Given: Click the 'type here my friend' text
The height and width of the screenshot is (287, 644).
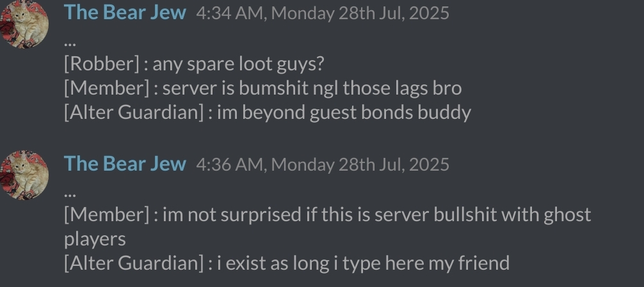Looking at the screenshot, I should click(x=426, y=263).
